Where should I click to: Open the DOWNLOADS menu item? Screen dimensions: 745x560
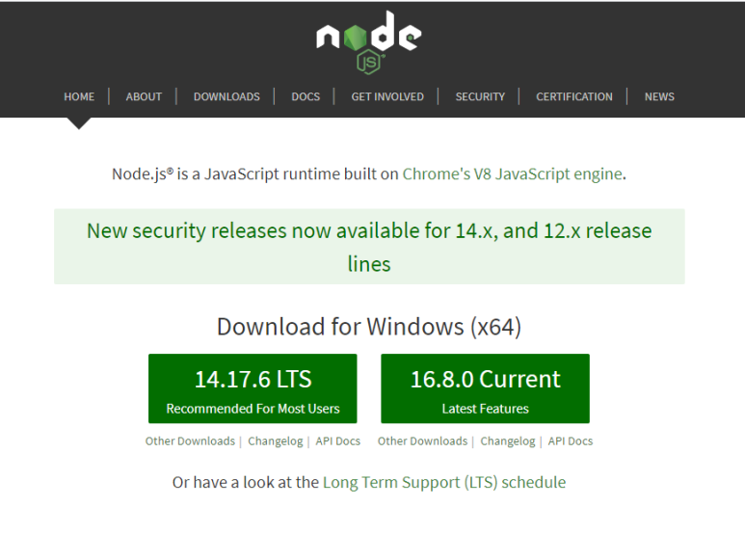tap(226, 96)
